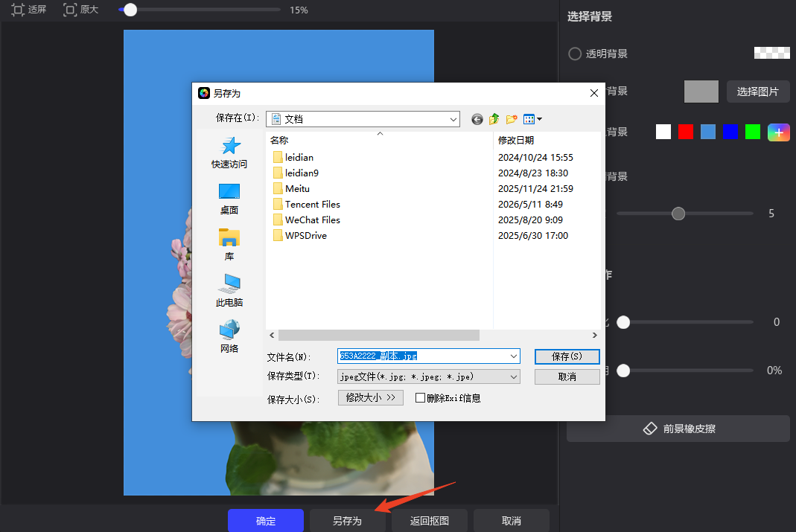The height and width of the screenshot is (532, 796).
Task: Click the slider handle showing 0%
Action: point(623,371)
